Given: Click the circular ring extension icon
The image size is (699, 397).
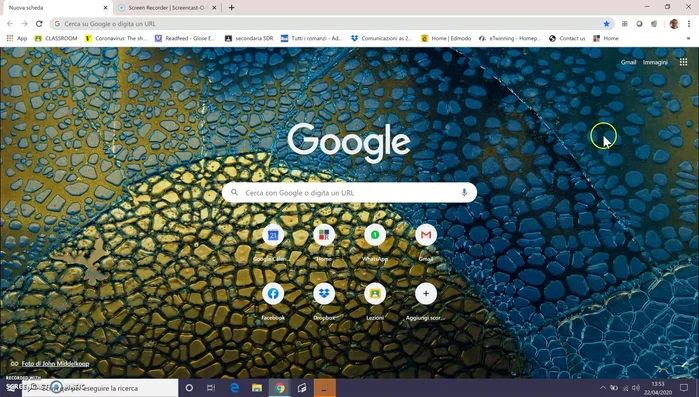Looking at the screenshot, I should tap(639, 24).
